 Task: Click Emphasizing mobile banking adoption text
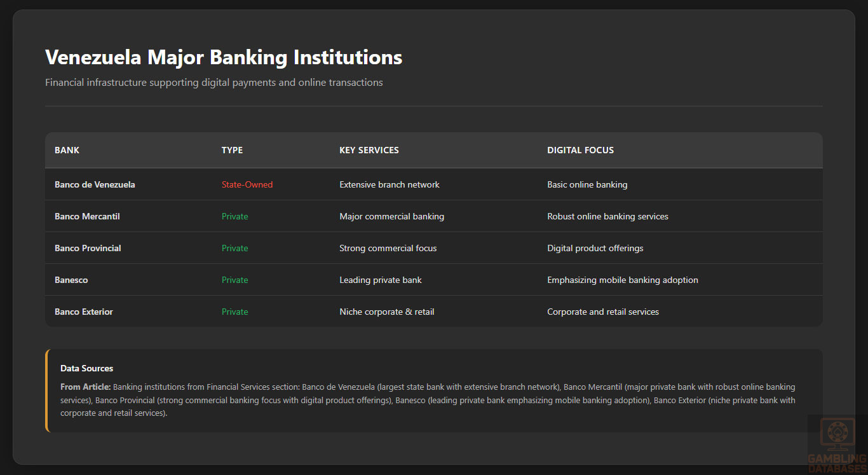(622, 280)
